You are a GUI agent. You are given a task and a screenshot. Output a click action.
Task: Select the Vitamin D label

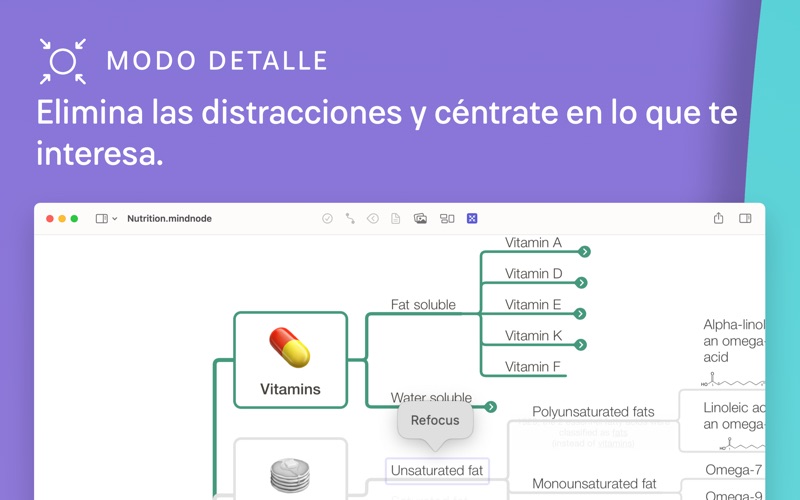[x=533, y=273]
